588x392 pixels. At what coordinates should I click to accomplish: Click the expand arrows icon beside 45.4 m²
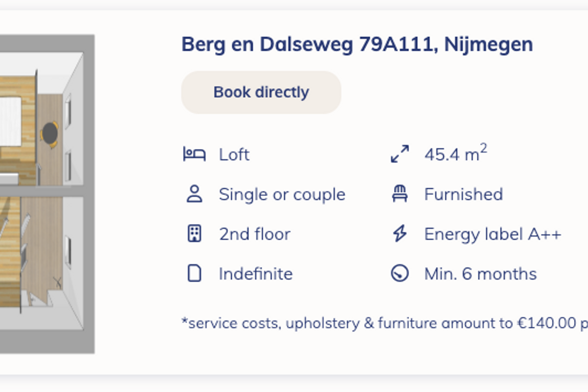(x=400, y=154)
